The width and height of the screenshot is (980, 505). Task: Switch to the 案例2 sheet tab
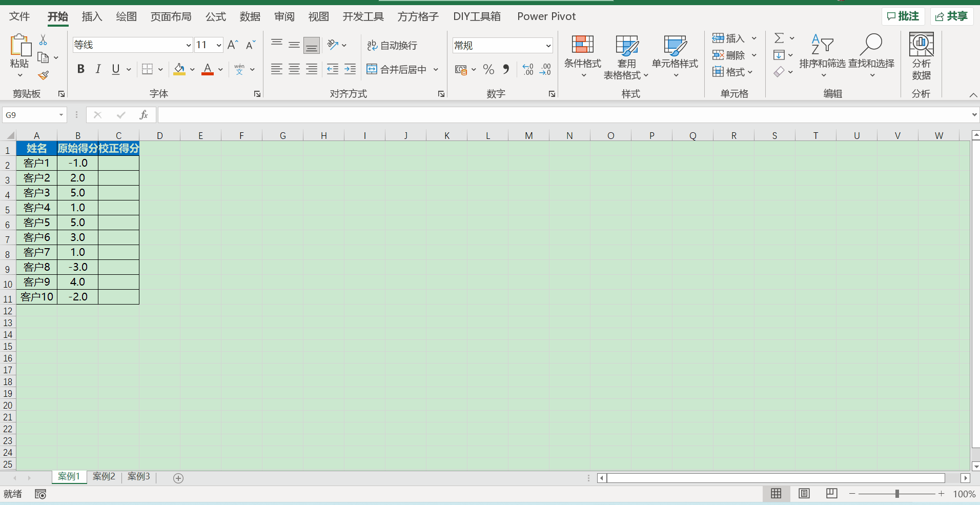(104, 476)
